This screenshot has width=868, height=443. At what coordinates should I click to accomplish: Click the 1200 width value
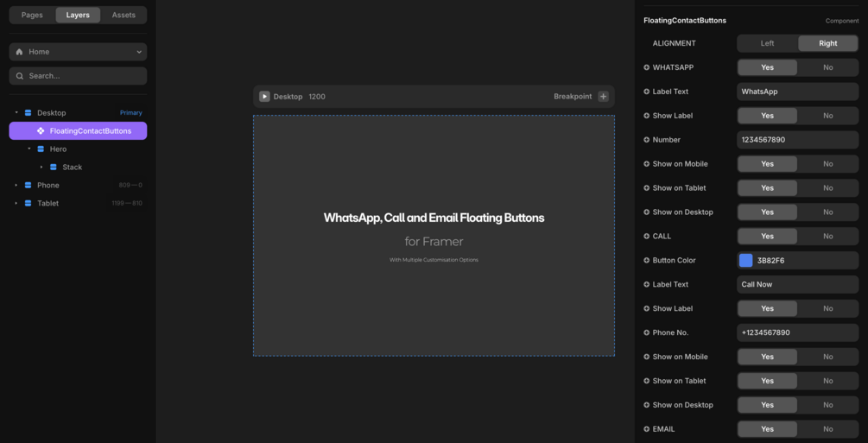click(317, 97)
